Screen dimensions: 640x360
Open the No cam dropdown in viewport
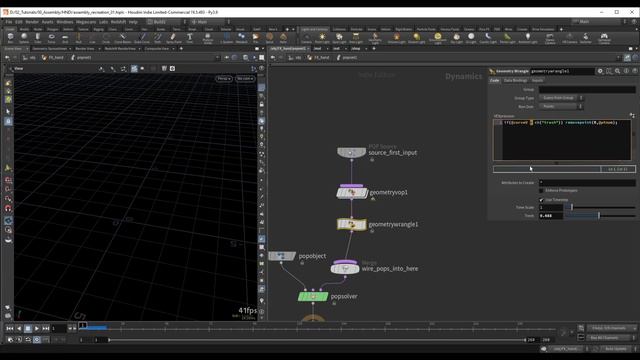(x=244, y=78)
